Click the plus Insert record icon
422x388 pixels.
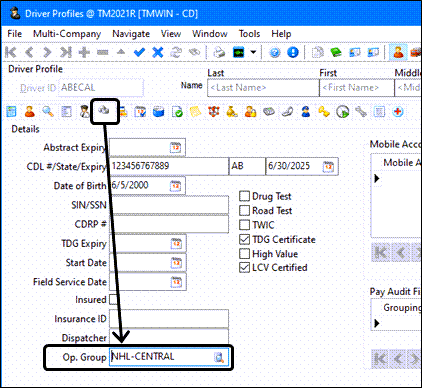click(84, 52)
